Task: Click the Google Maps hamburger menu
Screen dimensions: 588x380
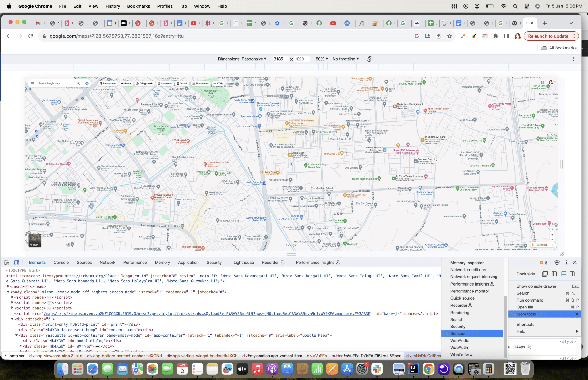Action: pos(32,83)
